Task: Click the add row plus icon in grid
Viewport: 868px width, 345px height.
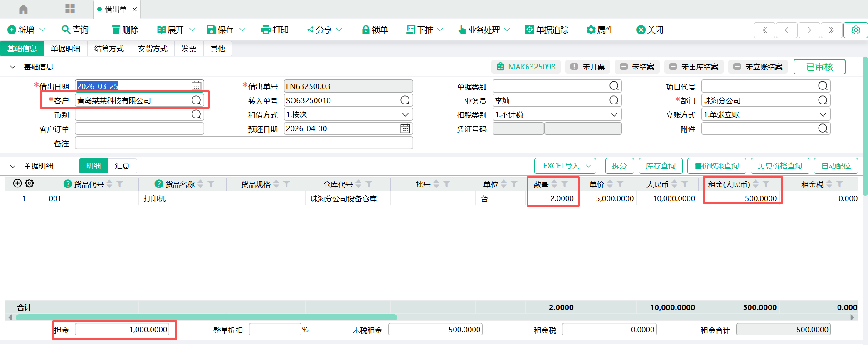Action: [x=17, y=183]
